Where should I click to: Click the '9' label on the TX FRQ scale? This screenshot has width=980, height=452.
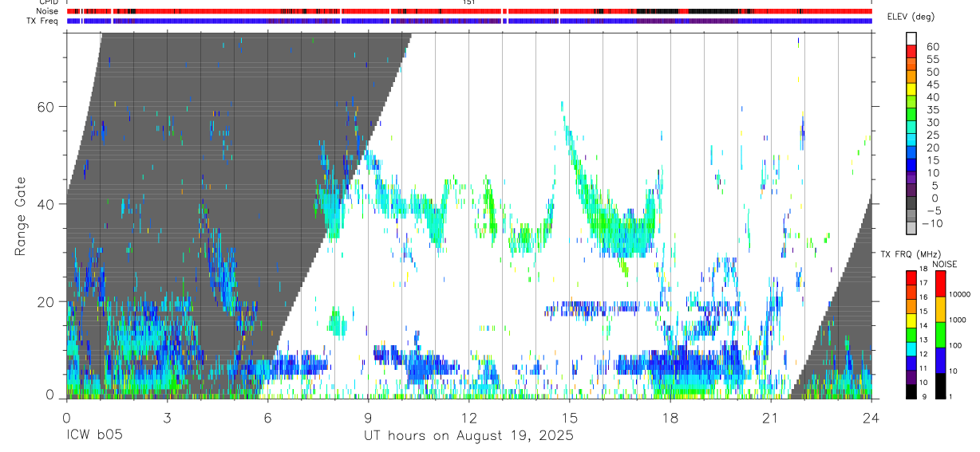click(x=924, y=396)
